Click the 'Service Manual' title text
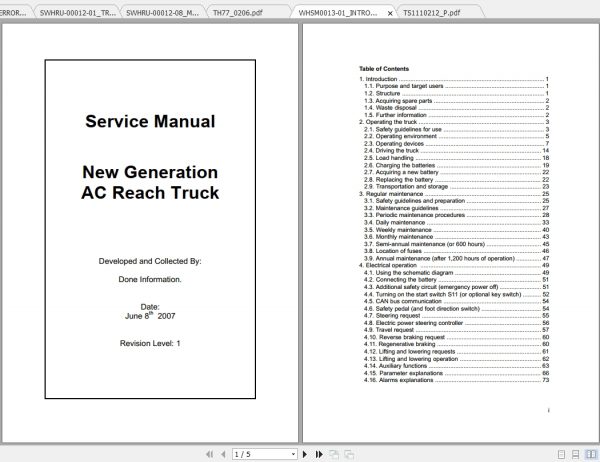The image size is (600, 462). 150,121
